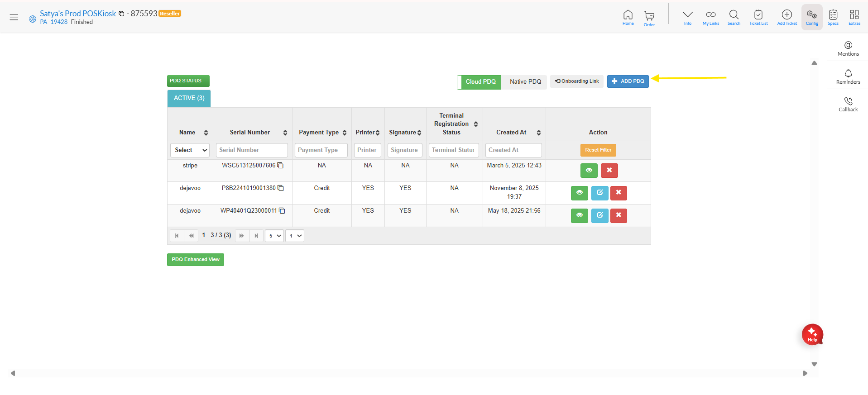Select the Cloud PDQ toggle option
The width and height of the screenshot is (868, 395).
(x=480, y=82)
